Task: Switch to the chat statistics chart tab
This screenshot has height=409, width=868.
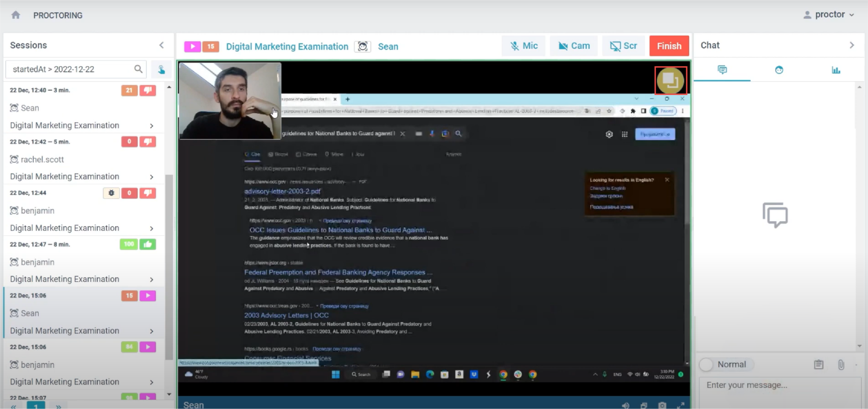Action: pos(836,70)
